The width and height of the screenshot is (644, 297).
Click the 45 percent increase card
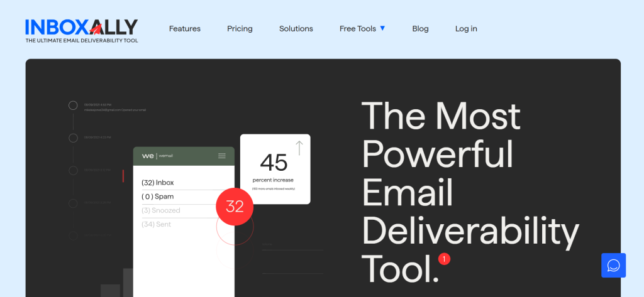click(x=275, y=169)
